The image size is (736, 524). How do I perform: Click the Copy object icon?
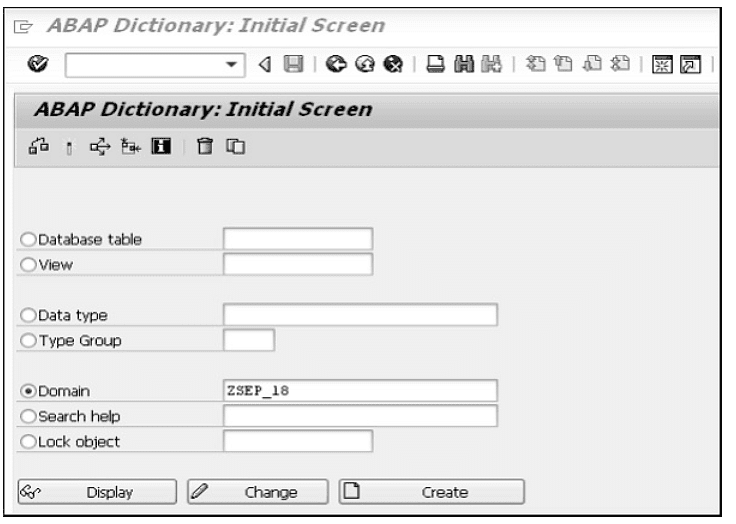coord(235,146)
